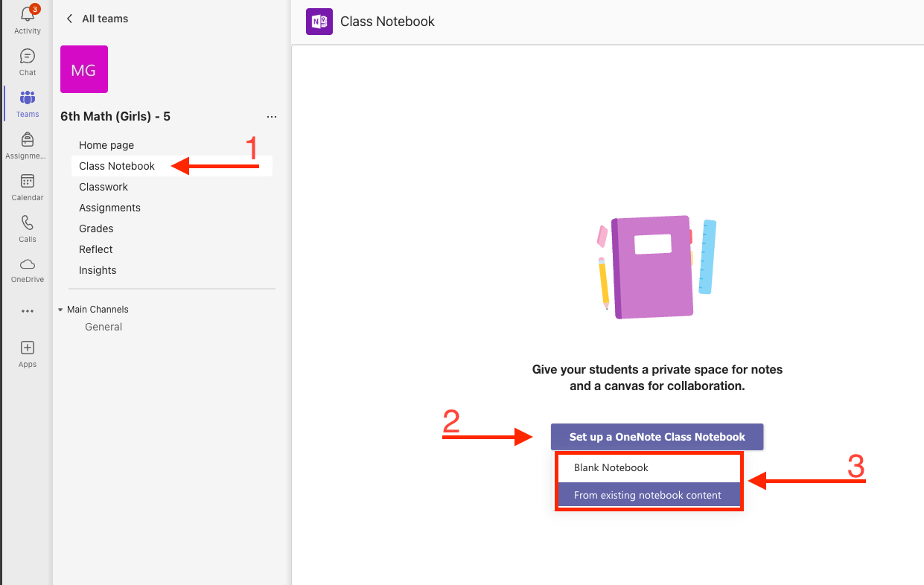Open the Activity feed
Image resolution: width=924 pixels, height=585 pixels.
[x=27, y=19]
